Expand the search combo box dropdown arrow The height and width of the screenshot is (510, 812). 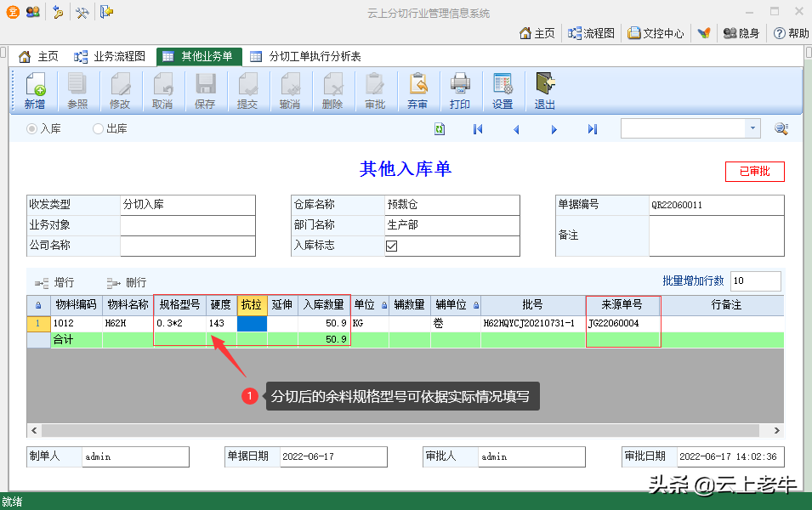752,128
